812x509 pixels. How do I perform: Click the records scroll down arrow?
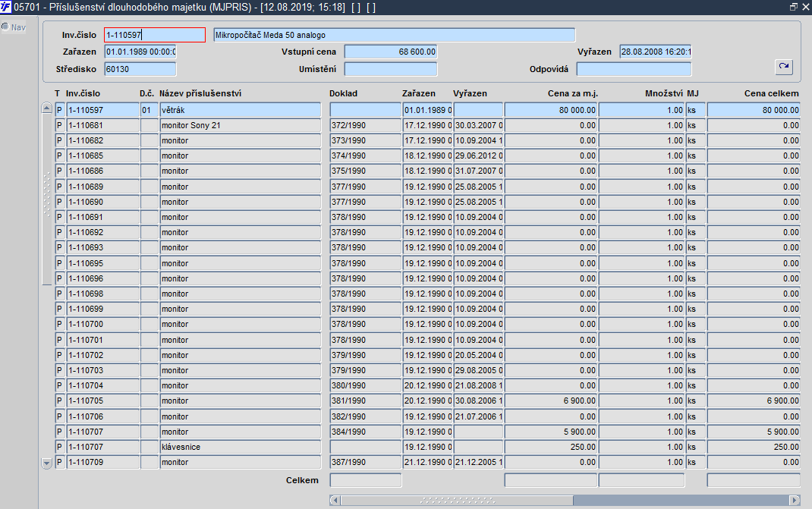tap(46, 463)
